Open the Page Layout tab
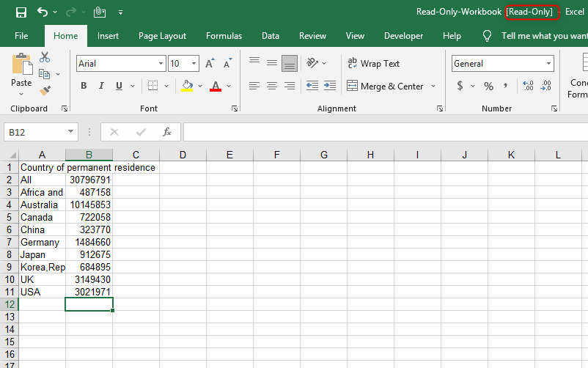The height and width of the screenshot is (368, 588). [162, 36]
